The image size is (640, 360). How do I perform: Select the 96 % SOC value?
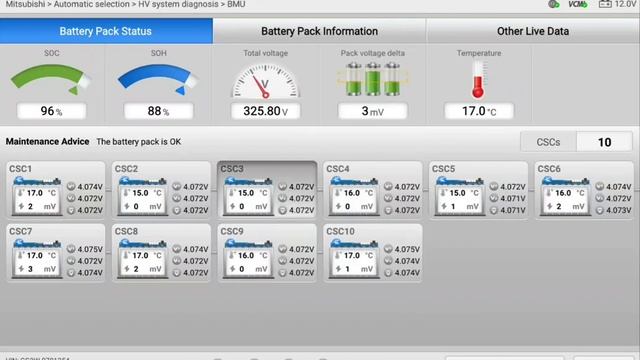point(51,111)
